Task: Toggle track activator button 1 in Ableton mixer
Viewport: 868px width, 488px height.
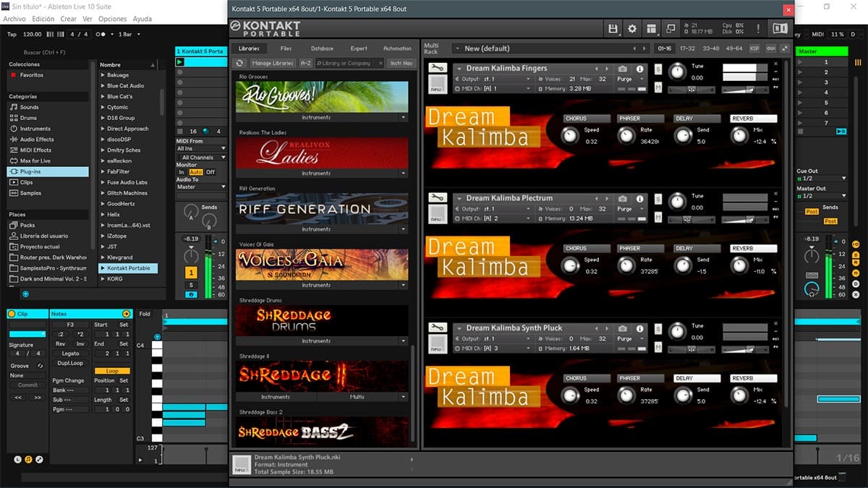Action: (x=192, y=273)
